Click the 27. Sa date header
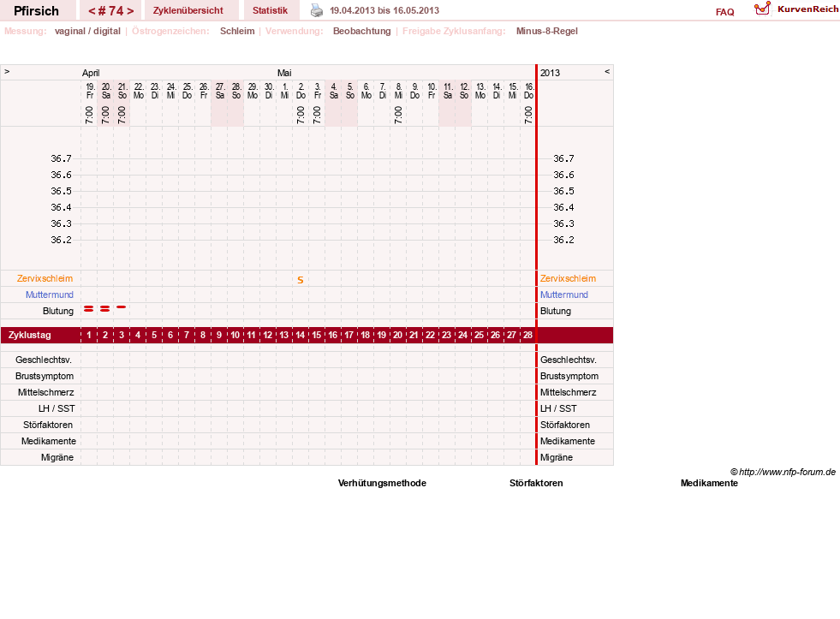Image resolution: width=840 pixels, height=619 pixels. click(220, 91)
